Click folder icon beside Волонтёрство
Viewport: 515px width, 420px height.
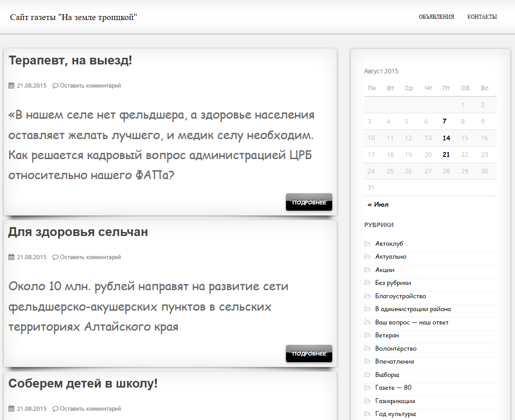click(367, 348)
